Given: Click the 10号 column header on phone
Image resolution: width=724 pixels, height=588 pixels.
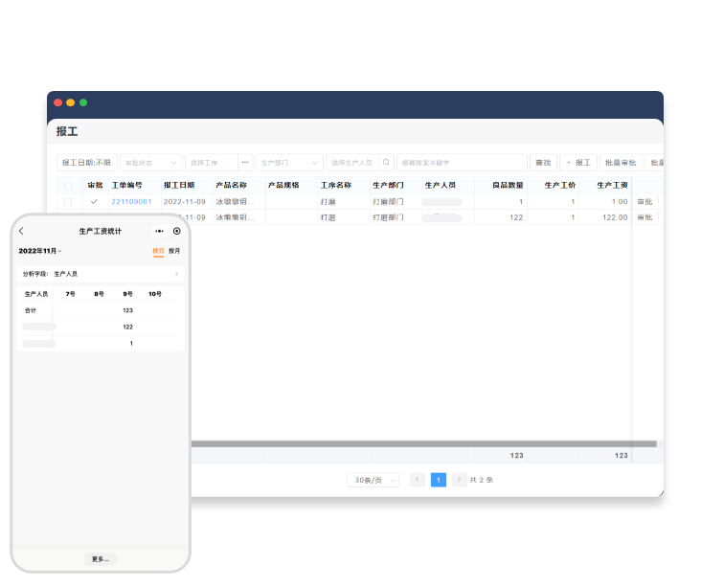Looking at the screenshot, I should [155, 294].
